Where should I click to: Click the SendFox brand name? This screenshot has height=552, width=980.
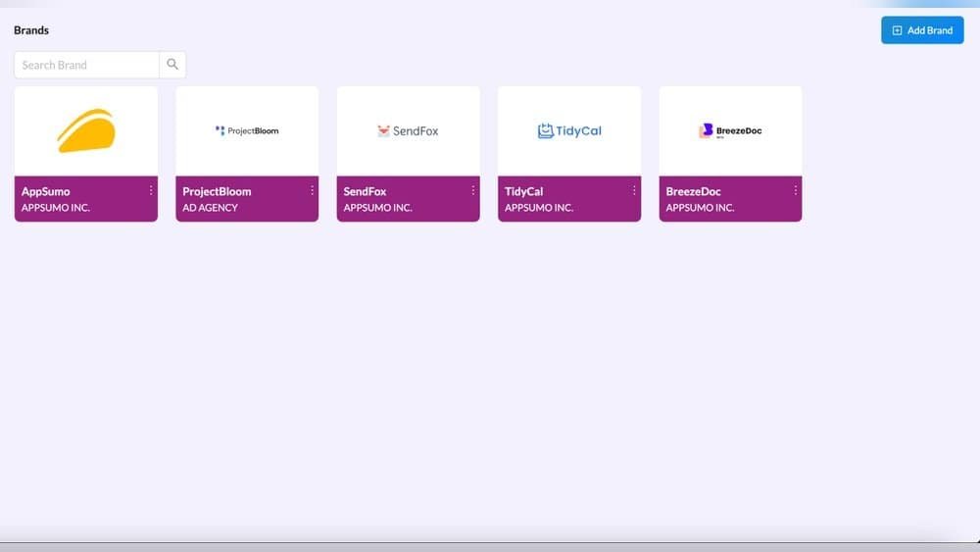[x=365, y=191]
